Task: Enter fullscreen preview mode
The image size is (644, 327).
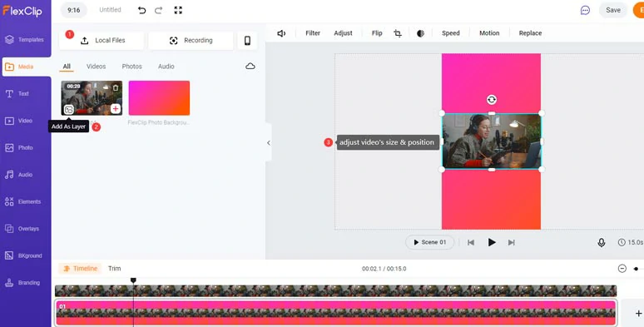Action: click(178, 10)
